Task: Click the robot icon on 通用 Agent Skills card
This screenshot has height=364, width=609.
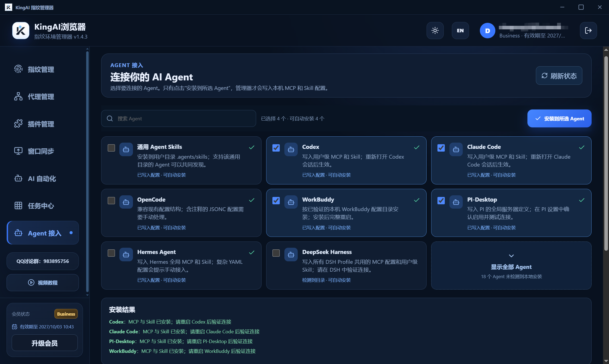Action: click(x=126, y=149)
